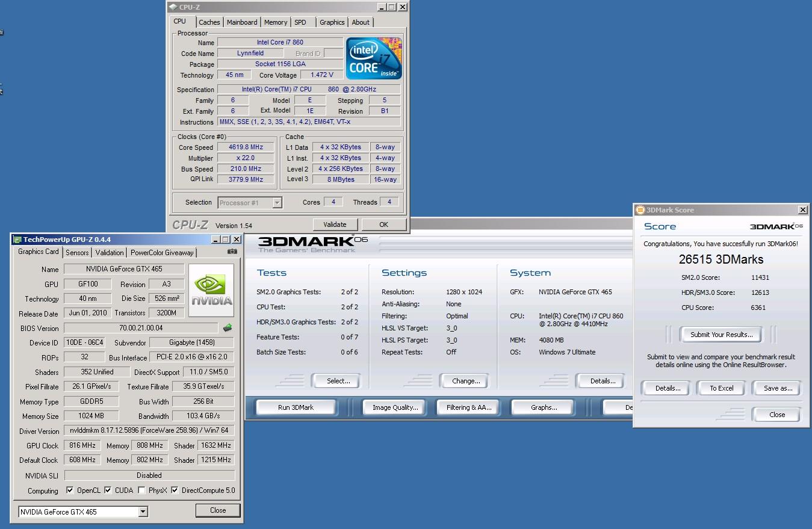Open the Memory tab in CPU-Z

276,22
